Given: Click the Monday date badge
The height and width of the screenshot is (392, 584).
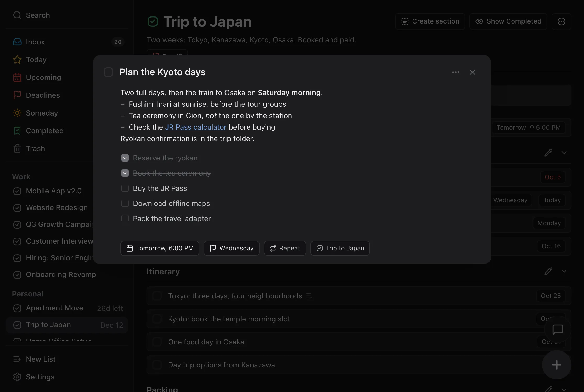Looking at the screenshot, I should click(x=549, y=223).
